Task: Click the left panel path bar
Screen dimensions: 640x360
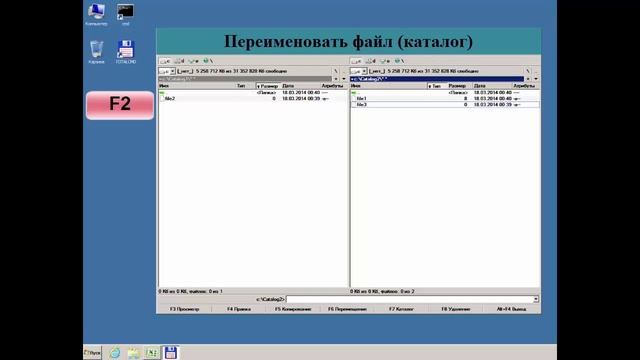Action: coord(245,79)
